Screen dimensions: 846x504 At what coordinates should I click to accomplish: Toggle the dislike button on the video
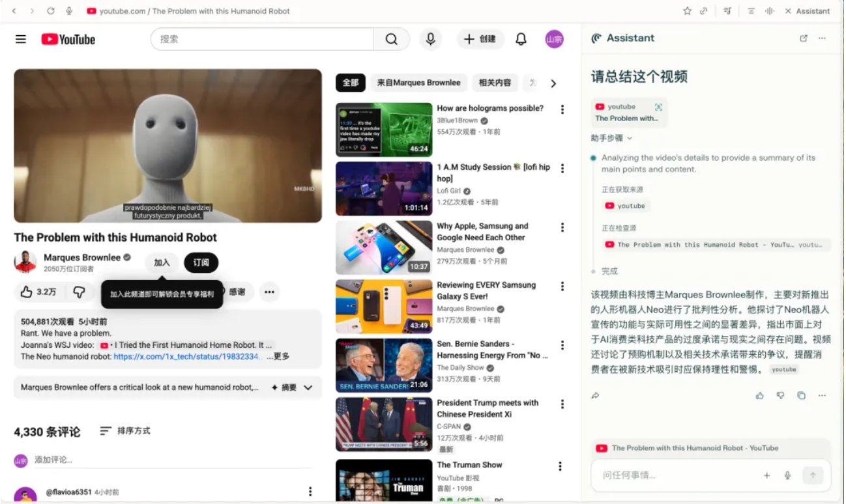pyautogui.click(x=80, y=292)
